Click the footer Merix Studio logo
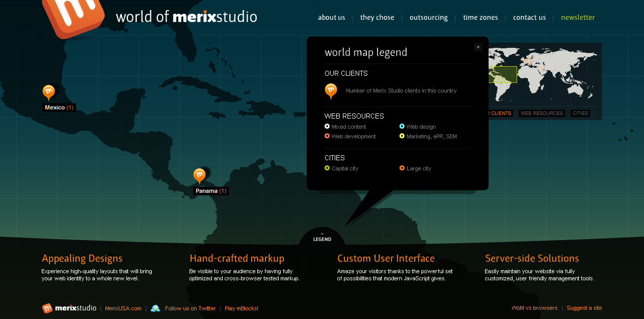The image size is (644, 319). click(69, 308)
